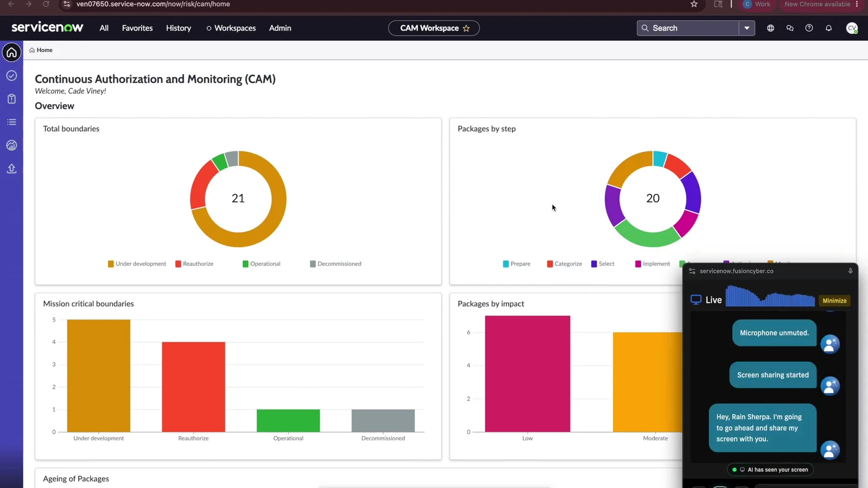Click the CAM Workspace pill button
The width and height of the screenshot is (868, 488).
[x=433, y=28]
